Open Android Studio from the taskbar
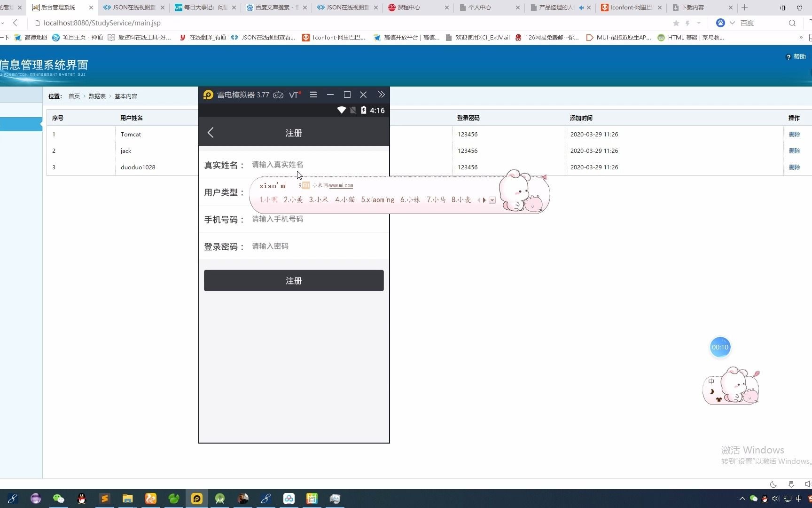The width and height of the screenshot is (812, 508). point(219,499)
